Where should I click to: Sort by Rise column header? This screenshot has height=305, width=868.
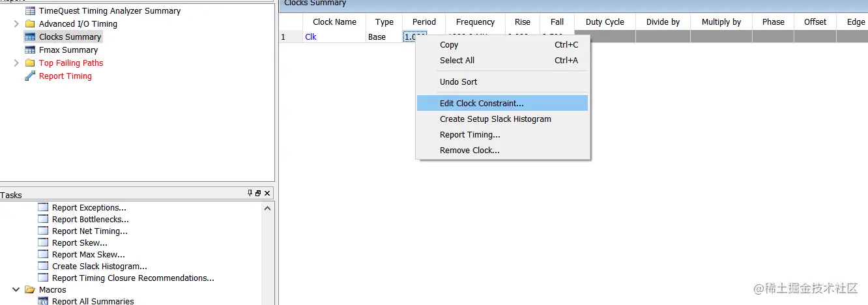(x=523, y=22)
